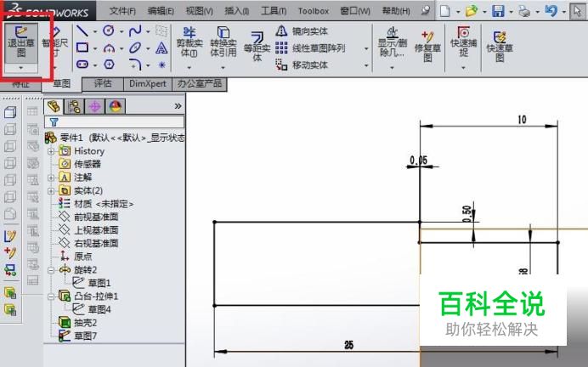This screenshot has width=588, height=367.
Task: Expand the manager panel » chevron
Action: coord(178,106)
